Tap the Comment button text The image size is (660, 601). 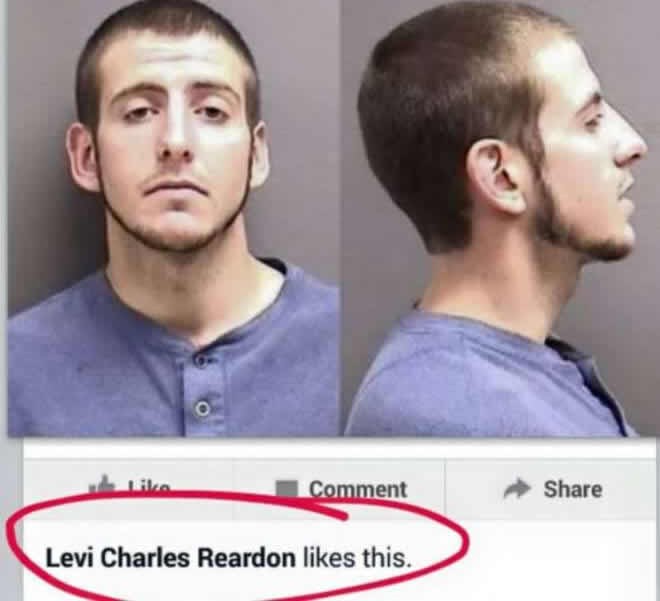(x=358, y=489)
